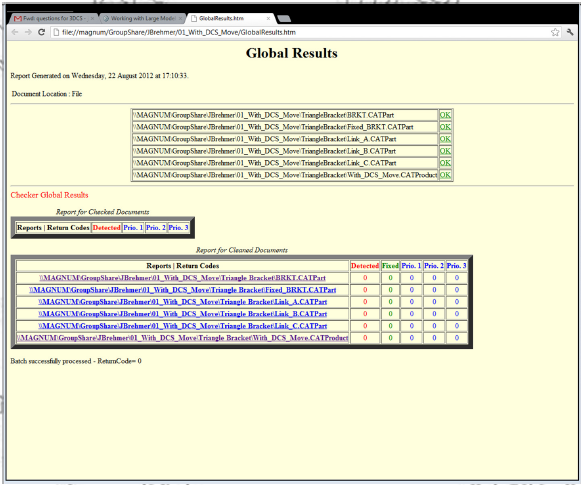The width and height of the screenshot is (581, 485).
Task: Click the Report for Cleaned Documents caption
Action: [x=242, y=250]
